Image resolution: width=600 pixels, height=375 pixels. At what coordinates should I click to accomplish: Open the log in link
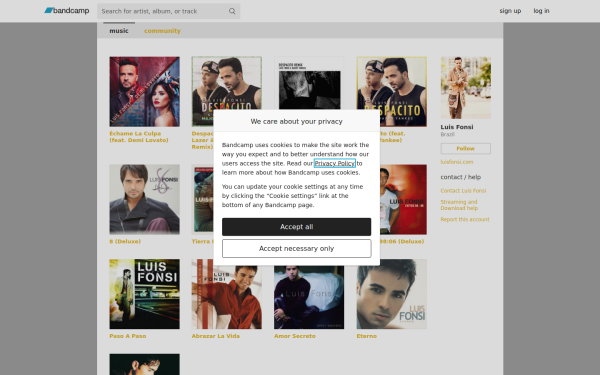pos(541,11)
